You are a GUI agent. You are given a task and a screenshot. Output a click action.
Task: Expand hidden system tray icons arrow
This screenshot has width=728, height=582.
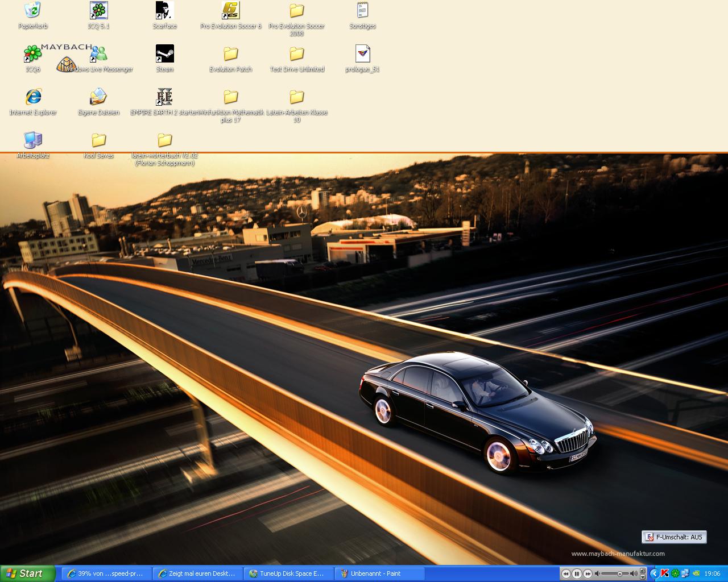coord(655,573)
